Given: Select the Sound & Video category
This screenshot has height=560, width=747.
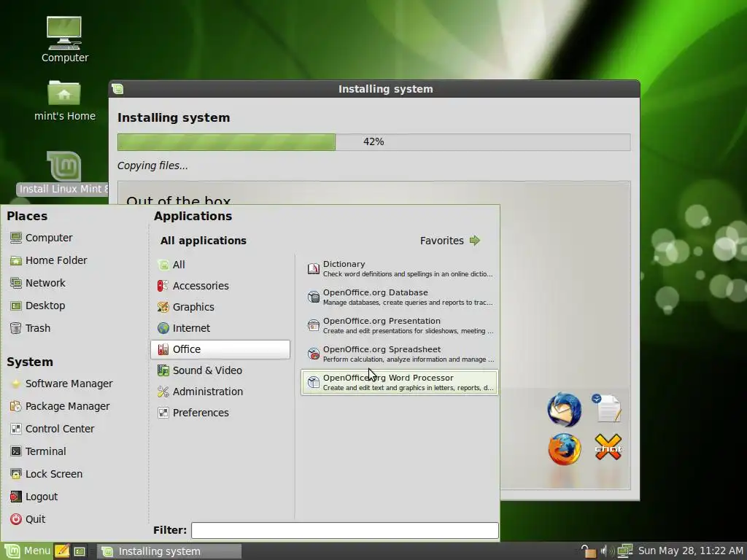Looking at the screenshot, I should coord(220,370).
